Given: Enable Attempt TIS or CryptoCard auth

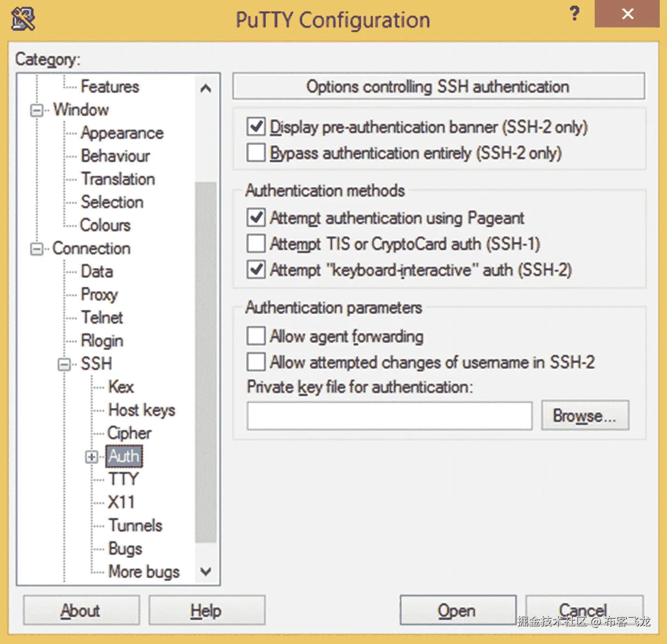Looking at the screenshot, I should [256, 243].
